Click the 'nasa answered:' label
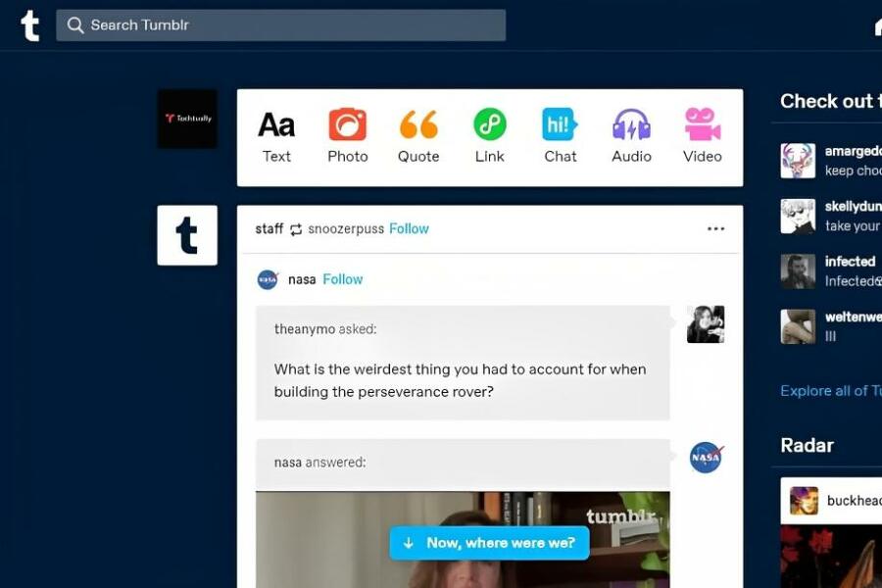The height and width of the screenshot is (588, 882). [x=320, y=463]
